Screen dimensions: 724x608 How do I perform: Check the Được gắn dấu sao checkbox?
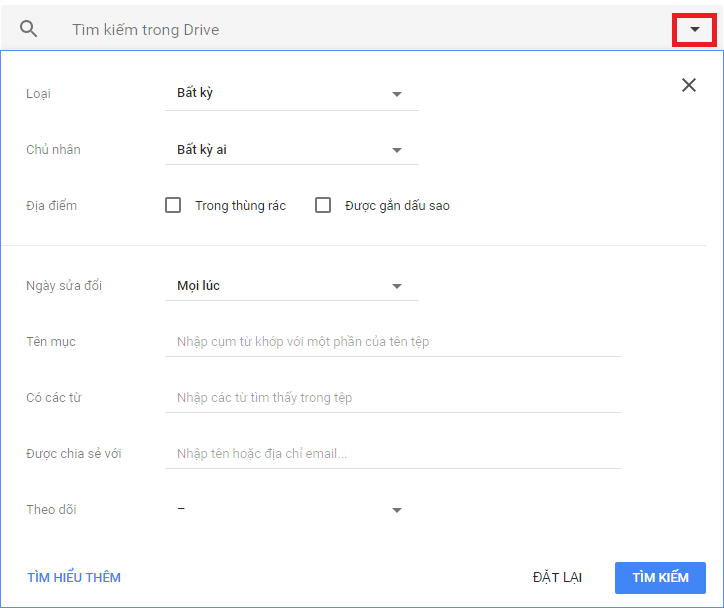pos(323,205)
